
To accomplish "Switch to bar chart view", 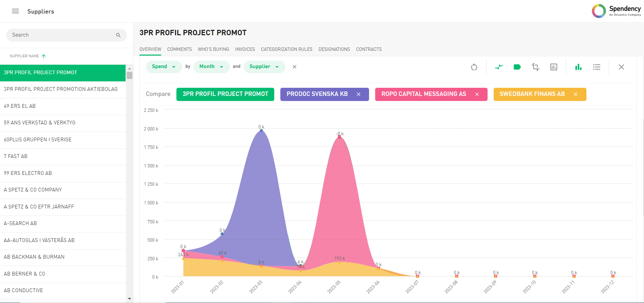I will click(578, 67).
